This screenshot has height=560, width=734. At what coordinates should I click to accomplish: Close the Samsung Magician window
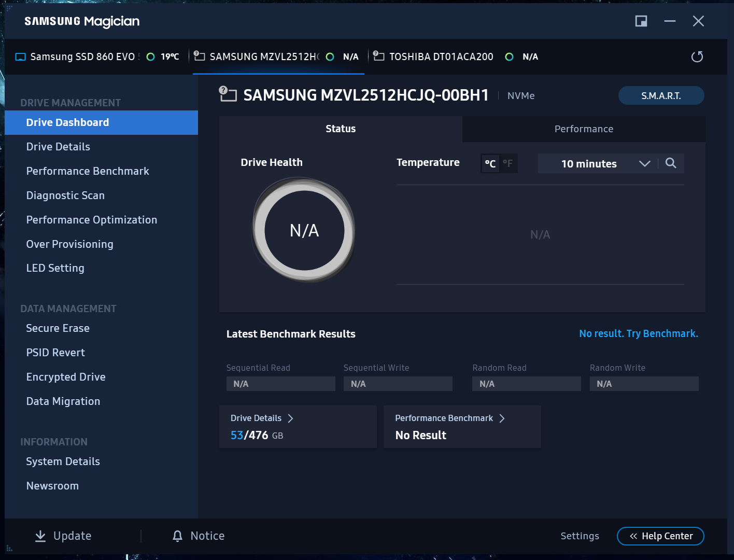point(698,21)
